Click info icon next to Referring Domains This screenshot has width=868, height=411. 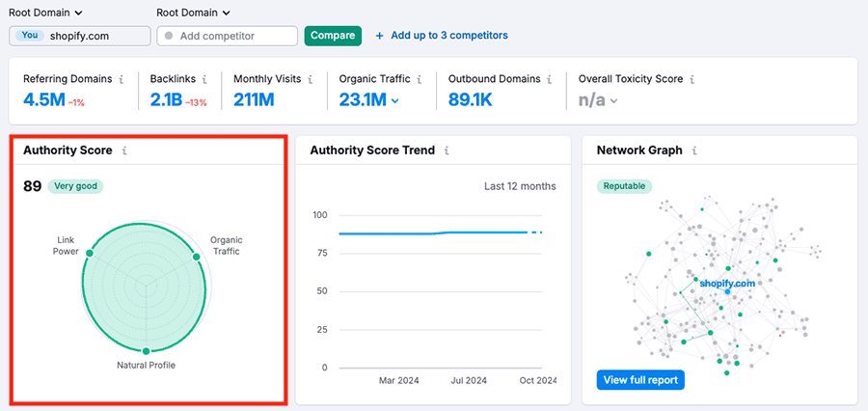(121, 79)
